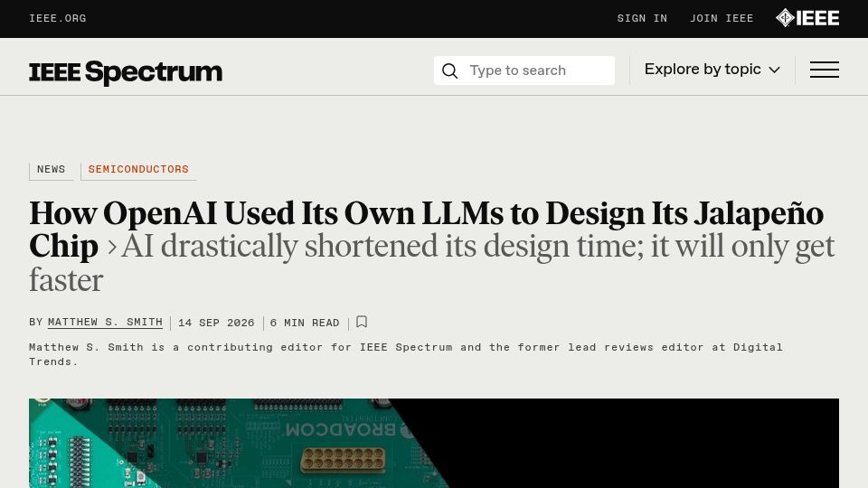This screenshot has height=488, width=868.
Task: Click the search magnifier icon
Action: [450, 70]
